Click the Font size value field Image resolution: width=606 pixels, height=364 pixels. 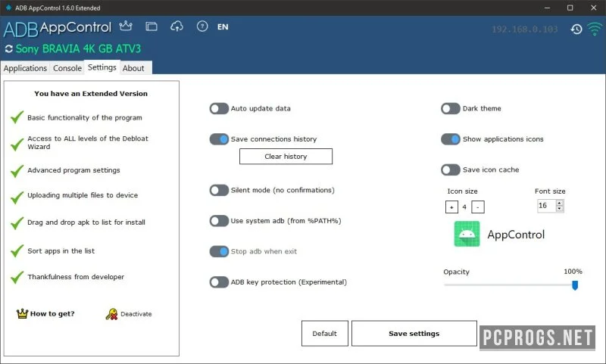point(546,206)
